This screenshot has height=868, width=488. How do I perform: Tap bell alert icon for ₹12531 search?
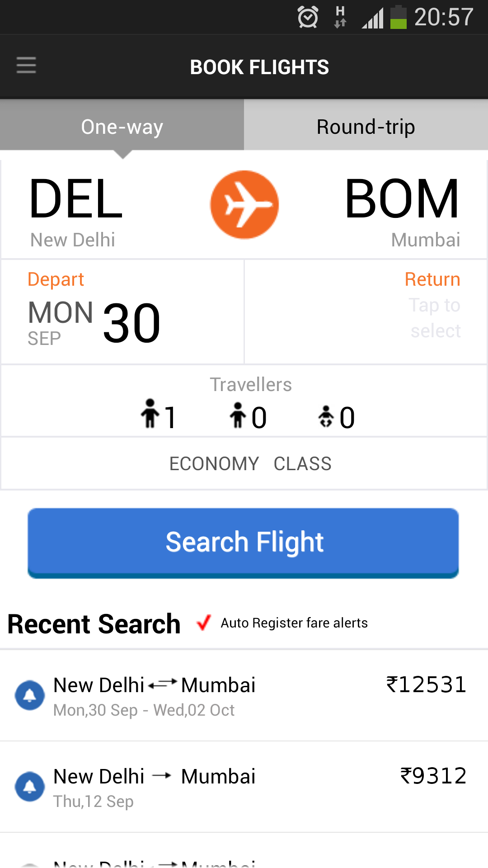point(30,695)
